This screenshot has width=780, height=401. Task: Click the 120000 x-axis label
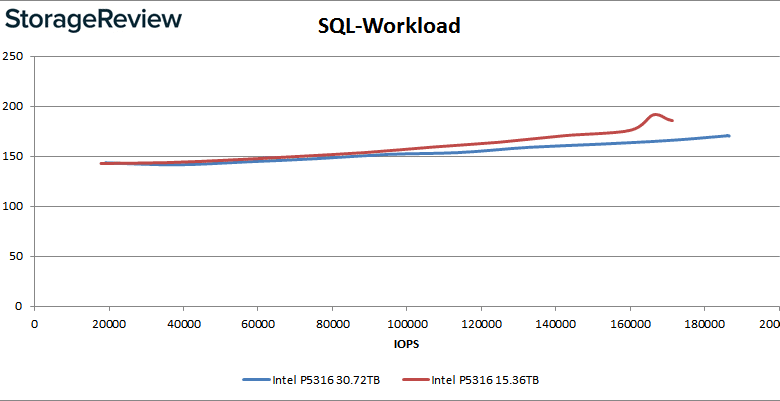point(481,324)
